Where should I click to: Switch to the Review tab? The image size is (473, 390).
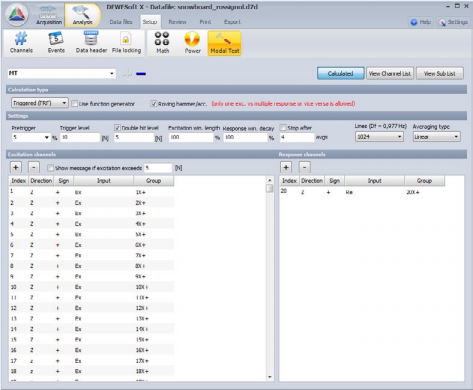177,22
